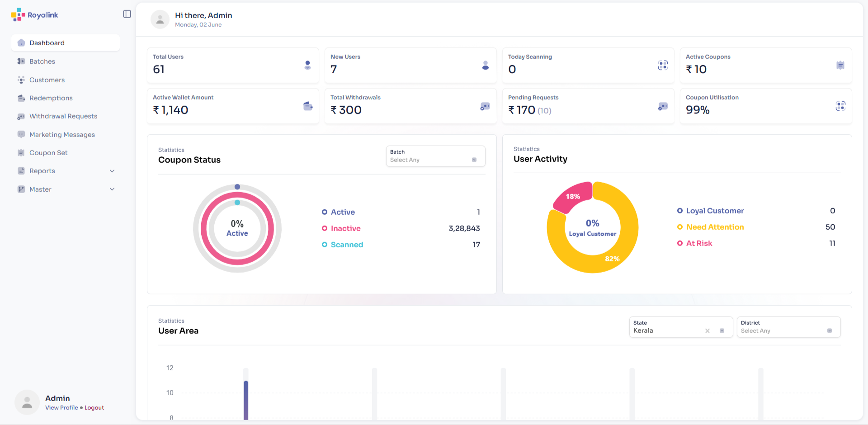Click the Coupon Utilisation card scan icon
Viewport: 868px width, 425px height.
840,106
